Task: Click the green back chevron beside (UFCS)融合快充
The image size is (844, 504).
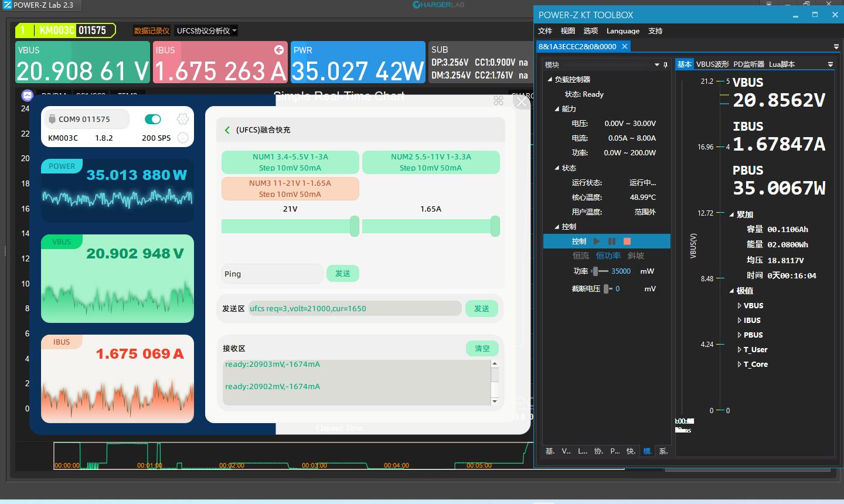Action: (x=227, y=130)
